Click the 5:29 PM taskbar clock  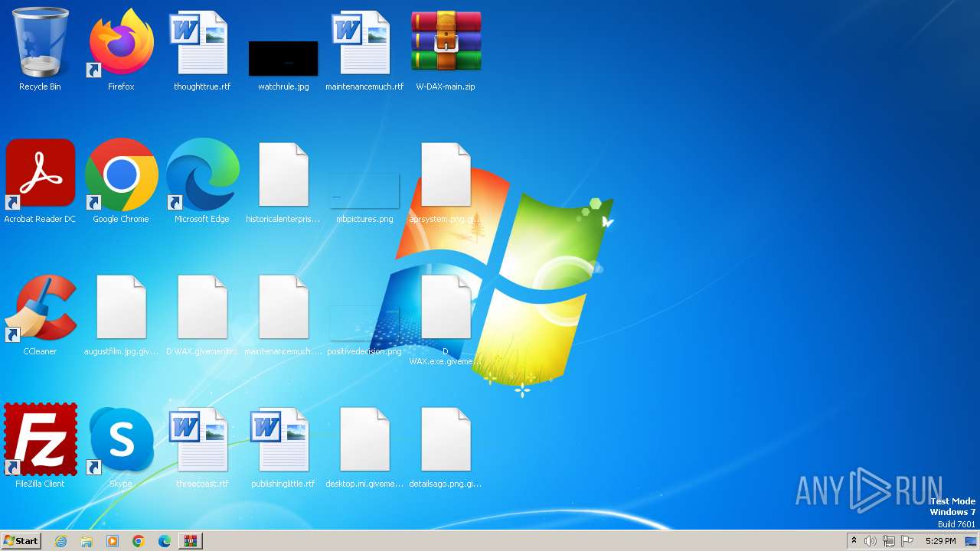pos(940,541)
